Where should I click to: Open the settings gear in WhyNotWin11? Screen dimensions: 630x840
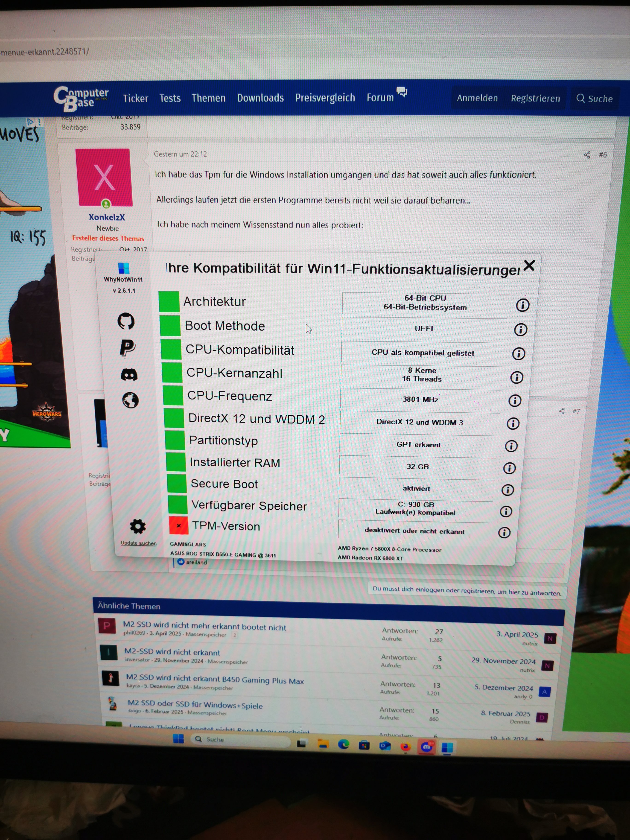click(137, 526)
